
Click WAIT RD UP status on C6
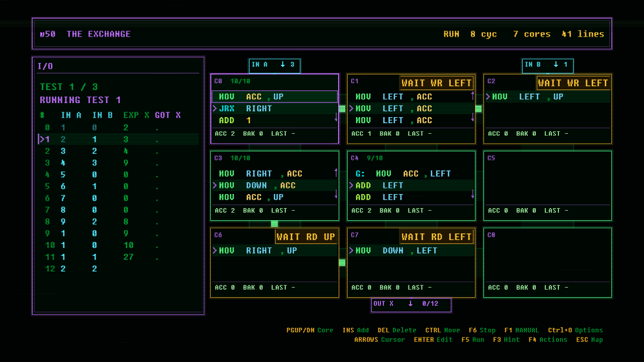(x=306, y=237)
